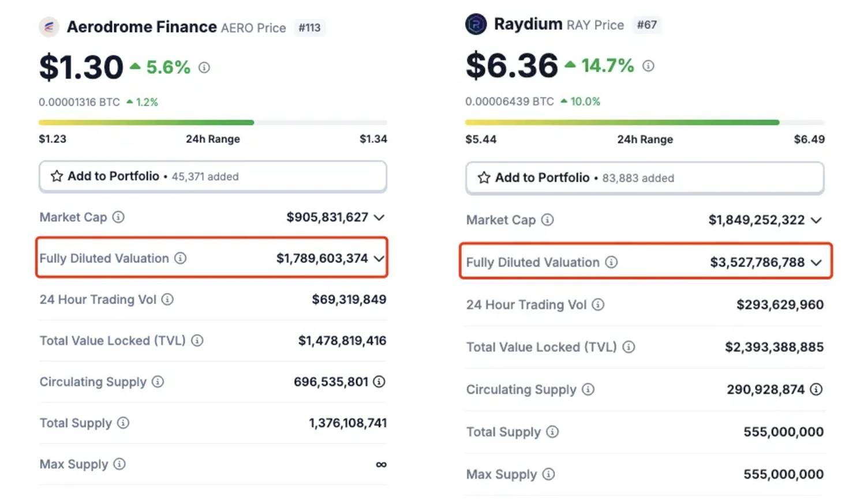The width and height of the screenshot is (860, 504).
Task: Click TVL value $1,478,819,416
Action: 342,340
